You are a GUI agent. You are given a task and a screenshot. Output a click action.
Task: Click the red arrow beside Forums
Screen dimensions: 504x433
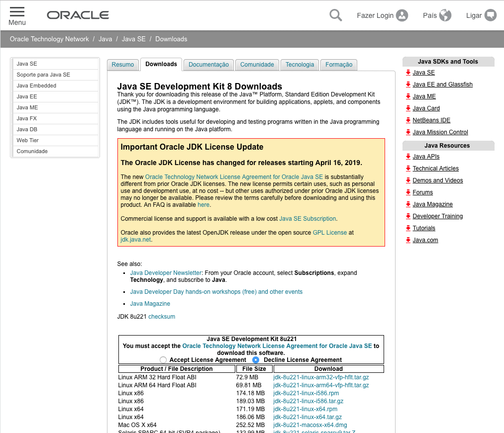coord(408,192)
